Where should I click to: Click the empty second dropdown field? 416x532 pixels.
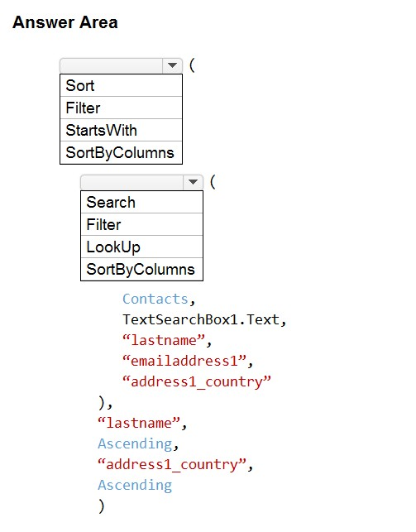[x=132, y=182]
